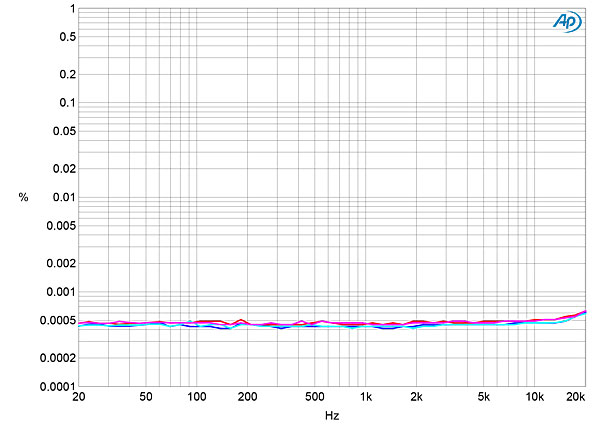Click the '100' x-axis frequency label
This screenshot has height=428, width=600.
(197, 397)
